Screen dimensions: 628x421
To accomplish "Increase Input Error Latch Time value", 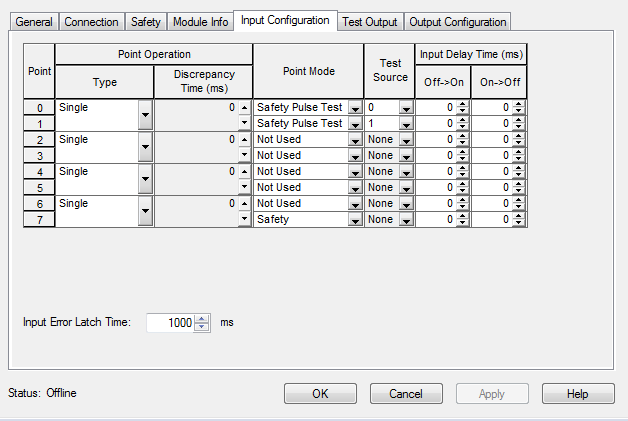I will point(202,319).
